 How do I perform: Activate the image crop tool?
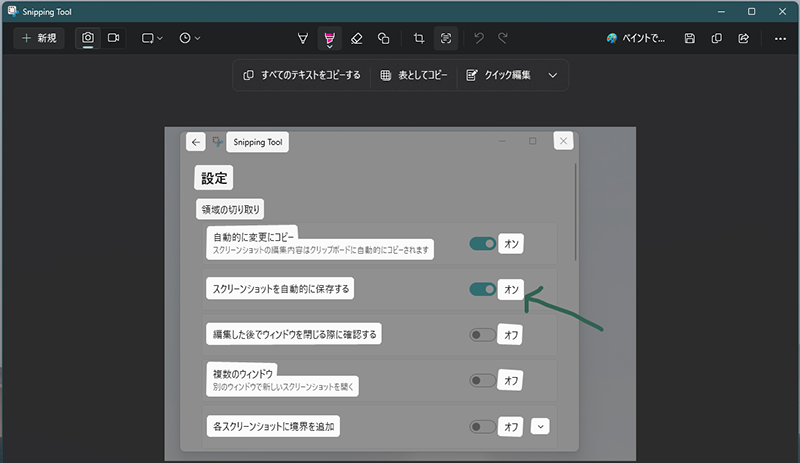[419, 38]
